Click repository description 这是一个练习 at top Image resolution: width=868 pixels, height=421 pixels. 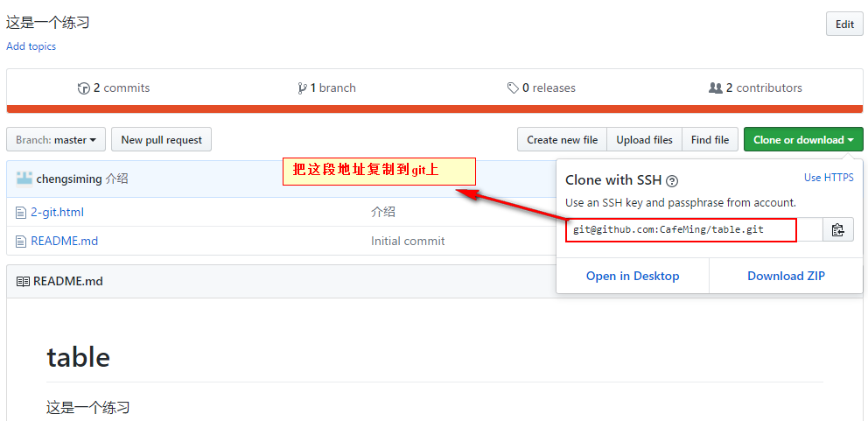47,23
